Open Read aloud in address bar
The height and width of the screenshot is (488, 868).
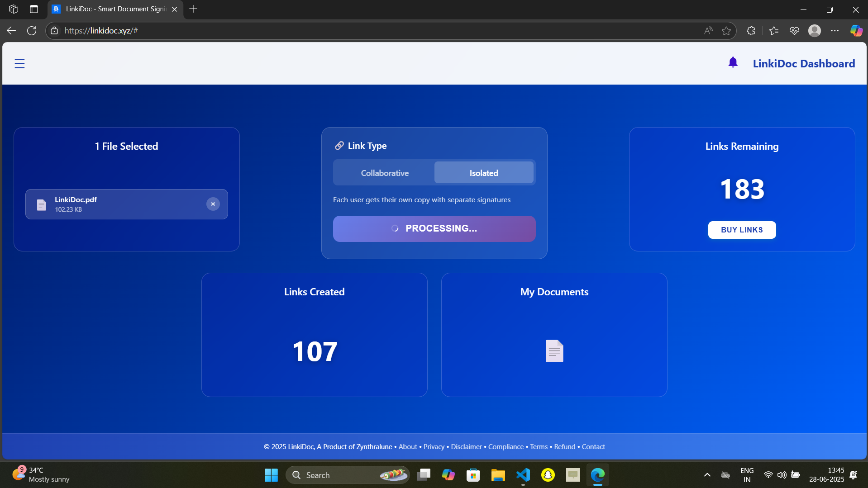click(x=708, y=31)
